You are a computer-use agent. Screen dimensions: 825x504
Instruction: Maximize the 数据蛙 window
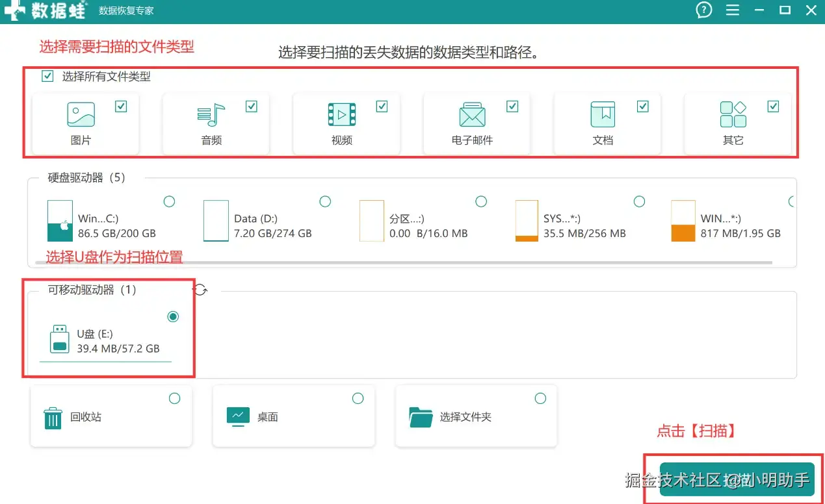(785, 10)
